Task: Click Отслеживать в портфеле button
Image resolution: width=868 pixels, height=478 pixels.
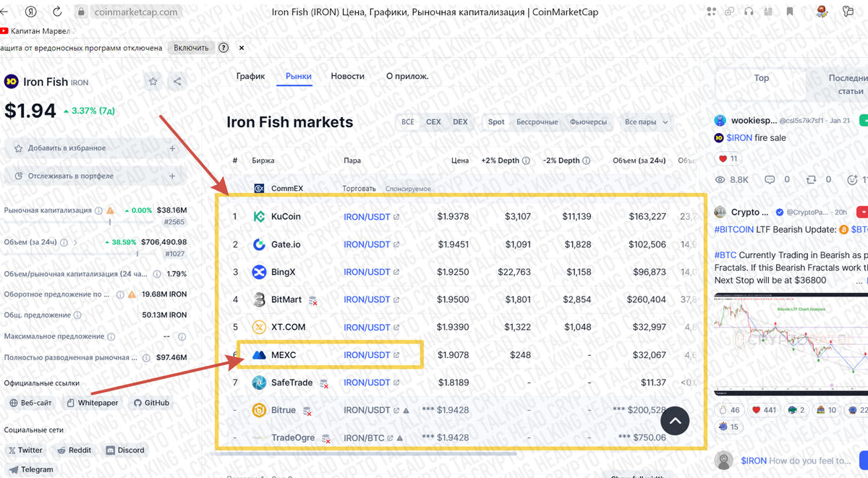Action: coord(95,176)
